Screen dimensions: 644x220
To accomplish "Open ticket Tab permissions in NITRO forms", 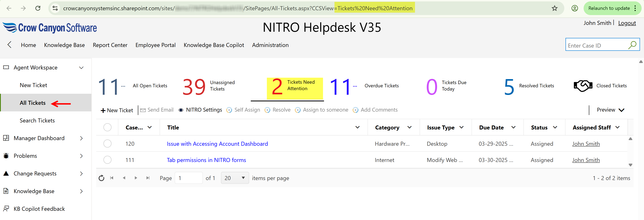I will tap(206, 160).
